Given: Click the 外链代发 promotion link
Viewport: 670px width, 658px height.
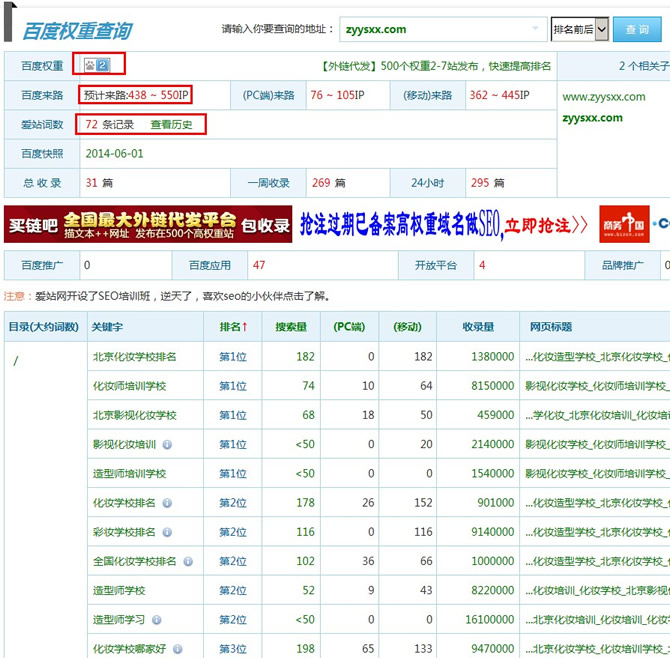Looking at the screenshot, I should 340,66.
